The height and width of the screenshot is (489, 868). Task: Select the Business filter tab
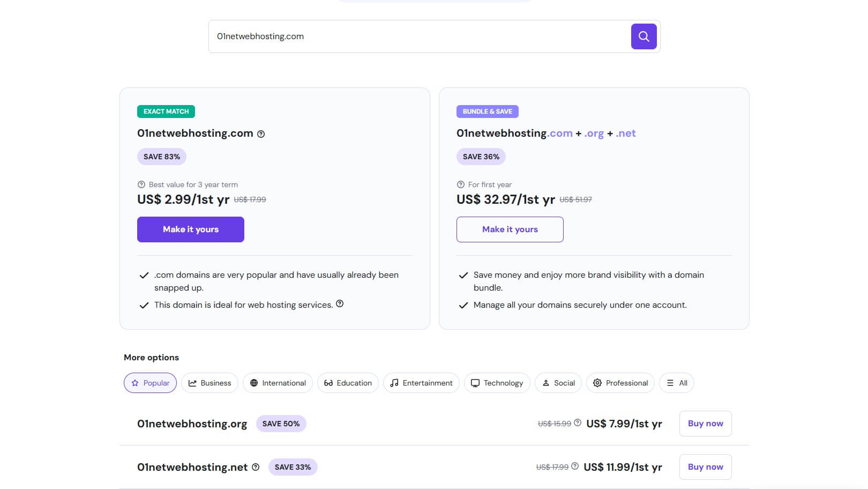pyautogui.click(x=209, y=383)
